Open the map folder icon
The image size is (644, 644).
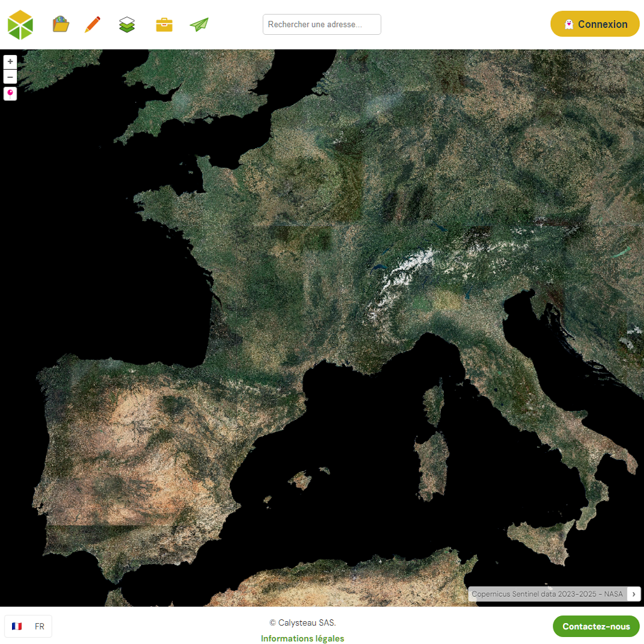pyautogui.click(x=61, y=24)
